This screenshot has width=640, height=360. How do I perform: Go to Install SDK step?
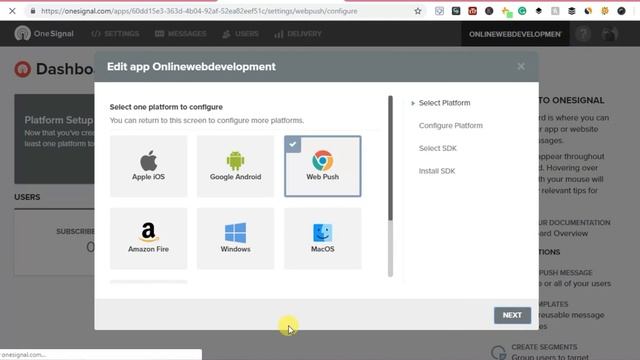[437, 171]
